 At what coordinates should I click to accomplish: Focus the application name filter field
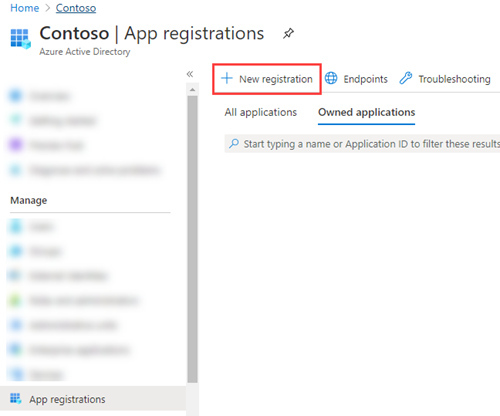[x=362, y=144]
